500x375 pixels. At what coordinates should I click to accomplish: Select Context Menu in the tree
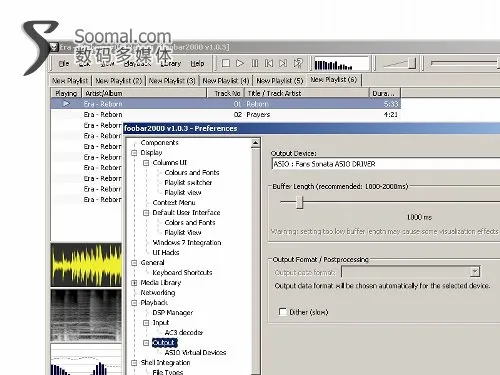point(174,203)
